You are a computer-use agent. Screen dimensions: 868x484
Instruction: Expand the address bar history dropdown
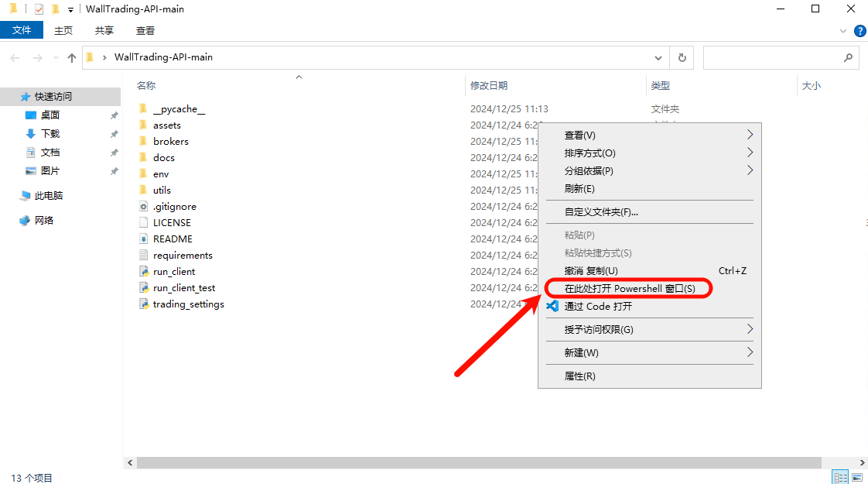pos(658,57)
